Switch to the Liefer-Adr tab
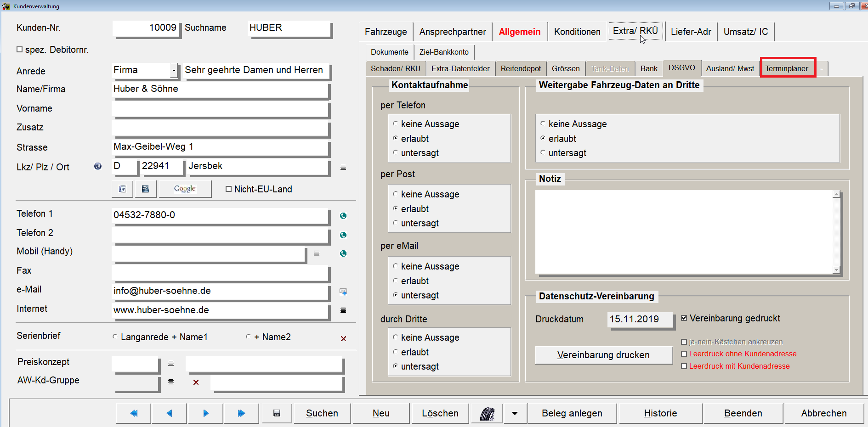Image resolution: width=868 pixels, height=427 pixels. point(691,32)
